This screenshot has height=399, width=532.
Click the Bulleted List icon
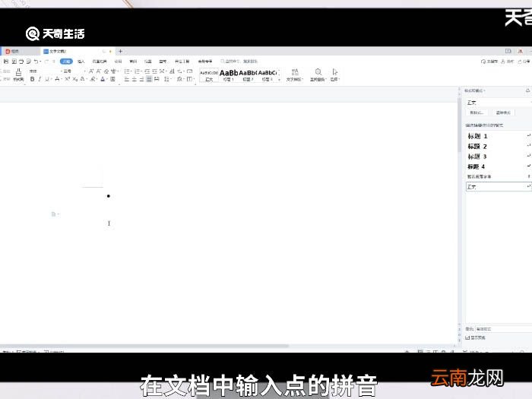[127, 71]
